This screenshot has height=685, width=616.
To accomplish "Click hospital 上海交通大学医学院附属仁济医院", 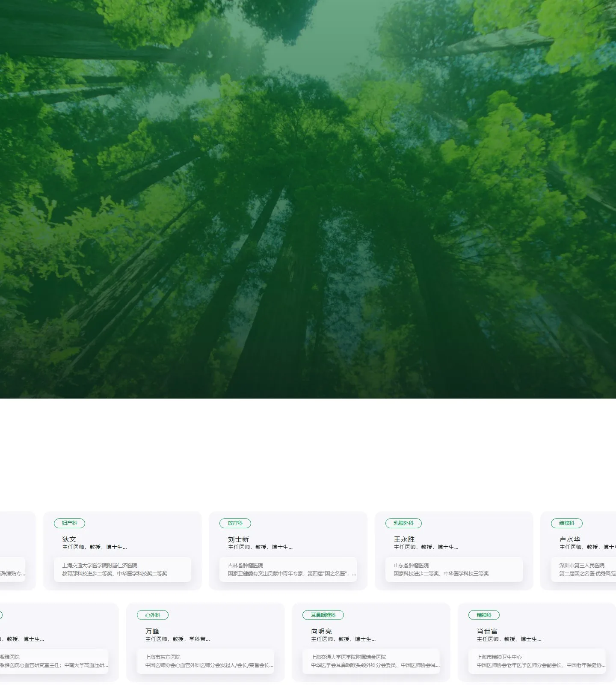I will pyautogui.click(x=100, y=566).
